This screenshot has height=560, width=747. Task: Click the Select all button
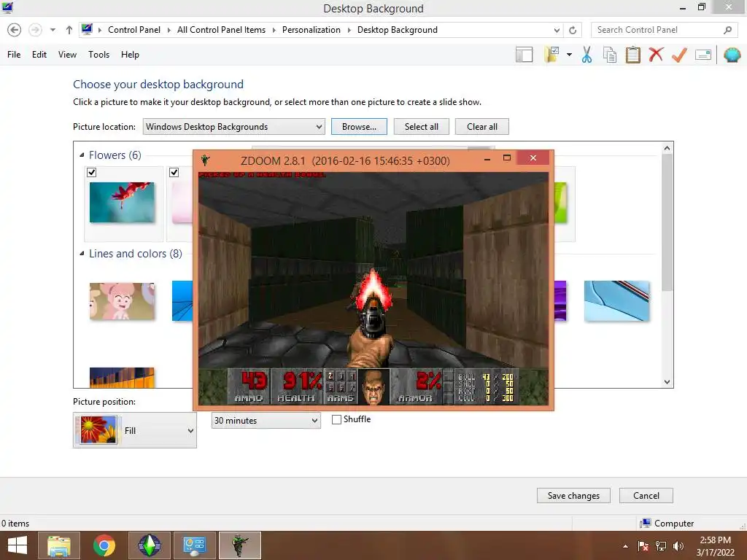(422, 127)
